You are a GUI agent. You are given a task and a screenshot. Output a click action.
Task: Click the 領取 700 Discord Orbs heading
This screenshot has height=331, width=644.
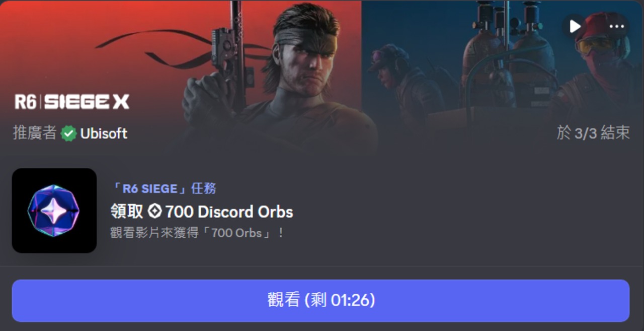tap(202, 212)
